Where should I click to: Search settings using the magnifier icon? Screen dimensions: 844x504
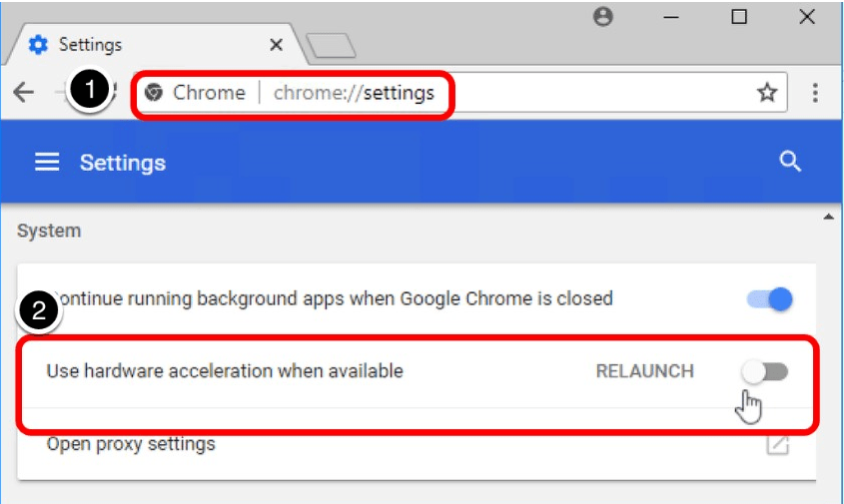pyautogui.click(x=790, y=162)
